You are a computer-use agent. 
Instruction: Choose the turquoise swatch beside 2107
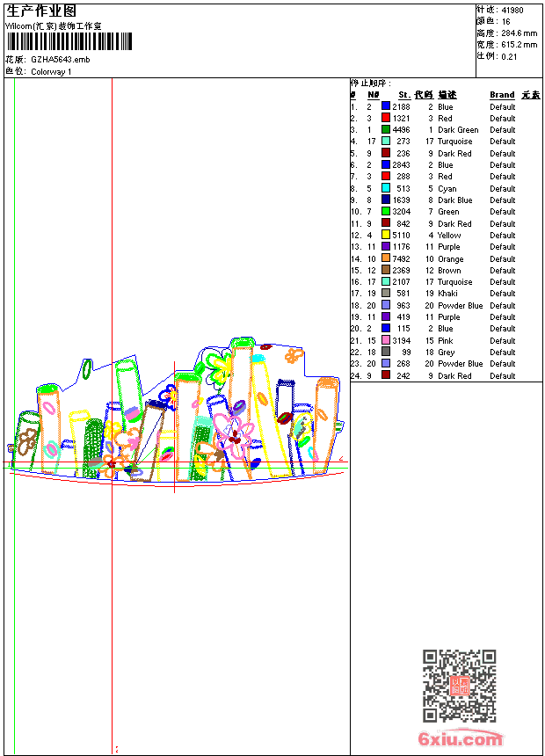click(x=386, y=281)
